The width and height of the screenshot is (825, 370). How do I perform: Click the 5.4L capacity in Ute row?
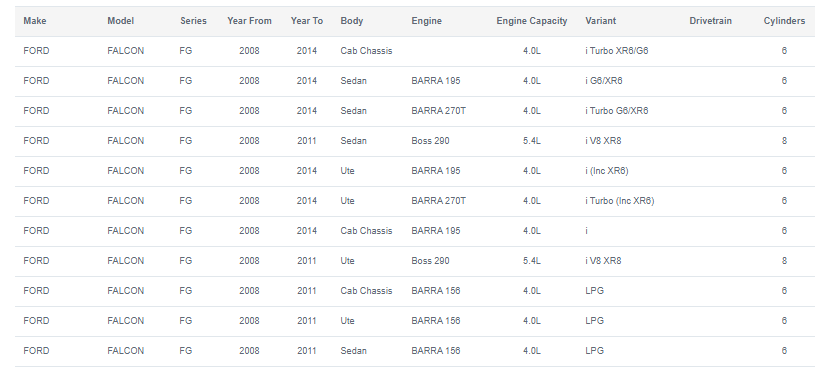(531, 261)
